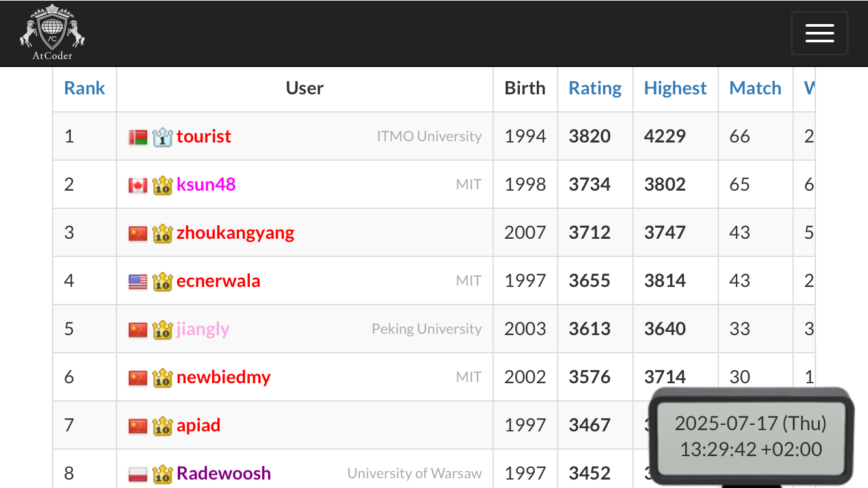Open zhoukangyang's user profile
Screen dimensions: 868x488
point(236,233)
